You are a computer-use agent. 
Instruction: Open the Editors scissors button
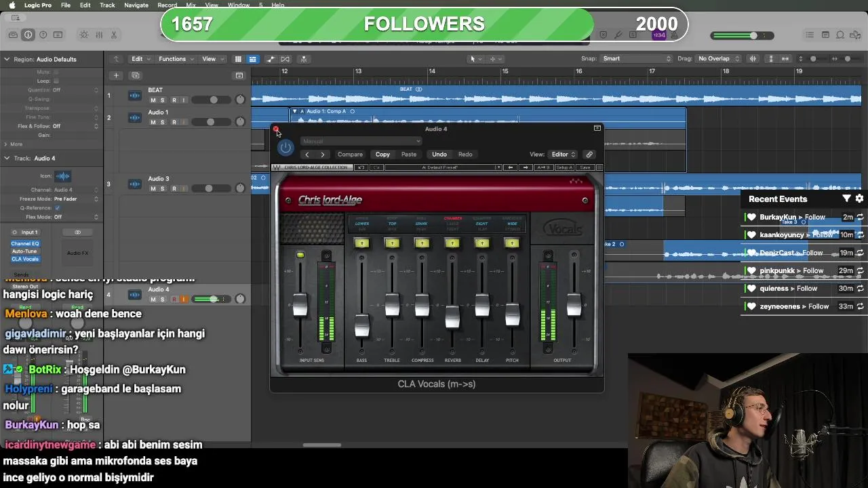tap(114, 35)
